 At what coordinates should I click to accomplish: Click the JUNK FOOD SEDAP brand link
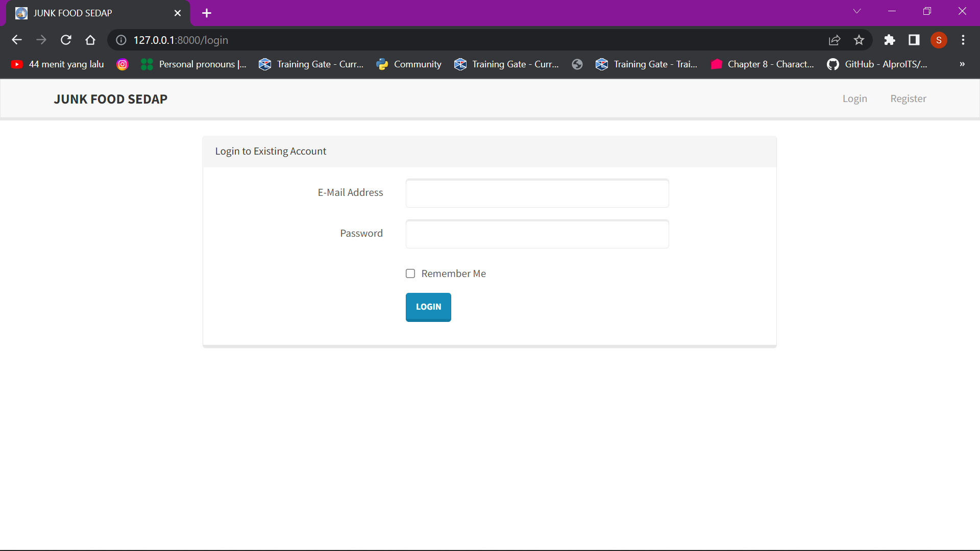(x=111, y=99)
